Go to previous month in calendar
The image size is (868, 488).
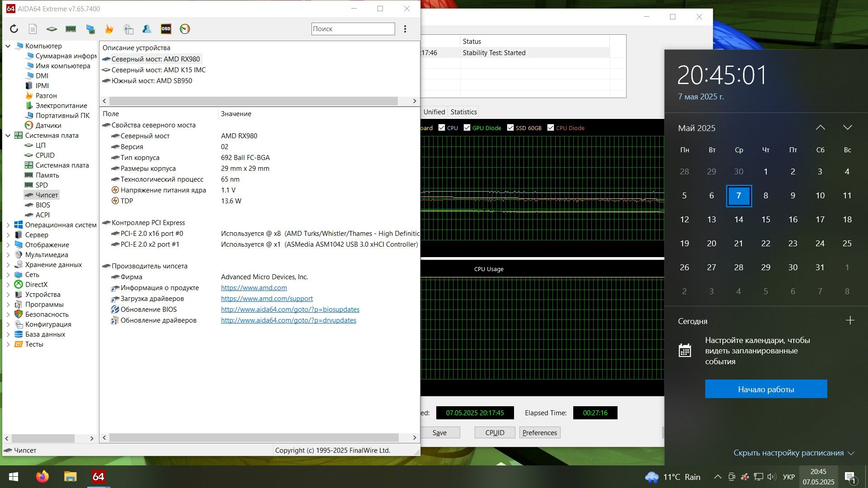click(820, 128)
